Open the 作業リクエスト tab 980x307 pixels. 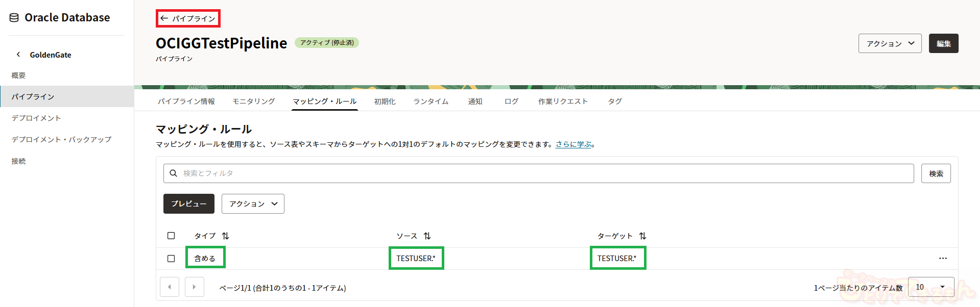(x=563, y=101)
